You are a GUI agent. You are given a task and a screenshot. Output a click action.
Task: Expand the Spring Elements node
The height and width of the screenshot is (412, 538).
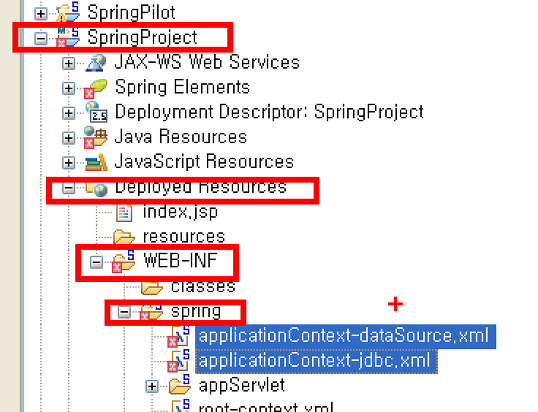pos(69,88)
